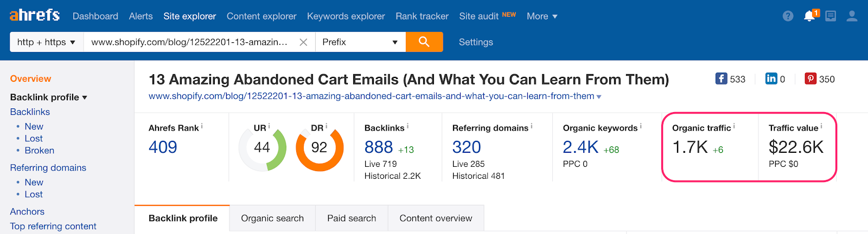Click the Referring domains info icon

coord(532,126)
